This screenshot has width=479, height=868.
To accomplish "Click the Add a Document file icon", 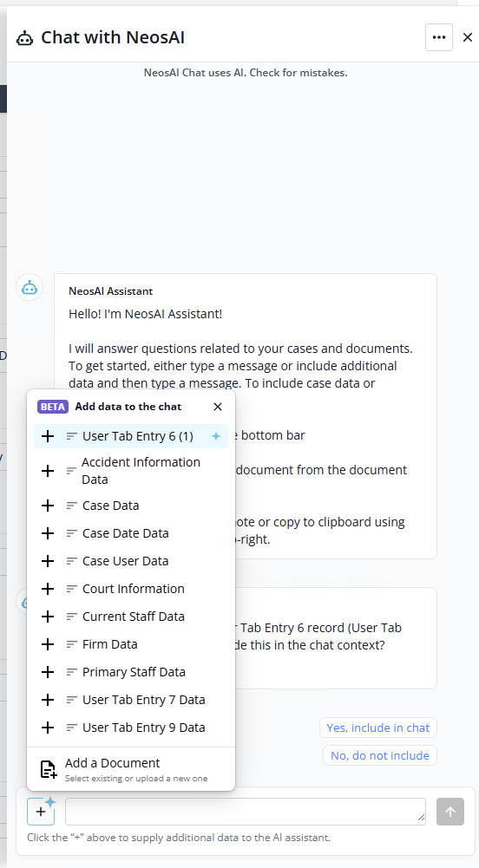I will tap(49, 769).
